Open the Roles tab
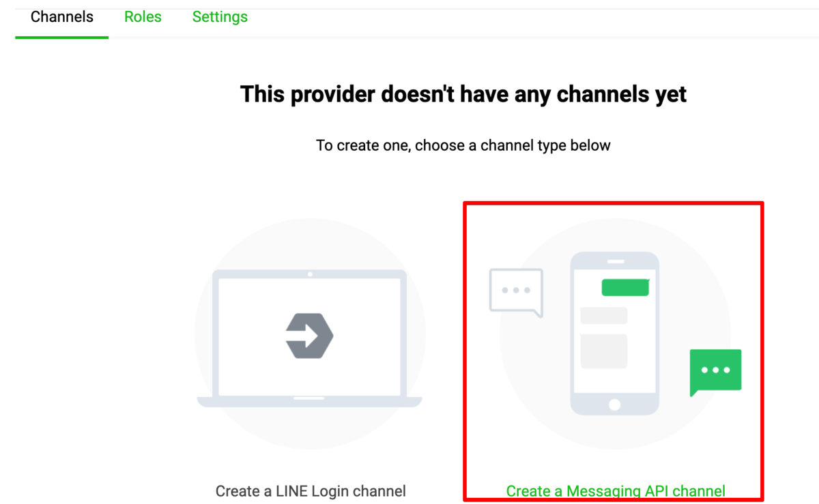The image size is (819, 504). [x=143, y=17]
